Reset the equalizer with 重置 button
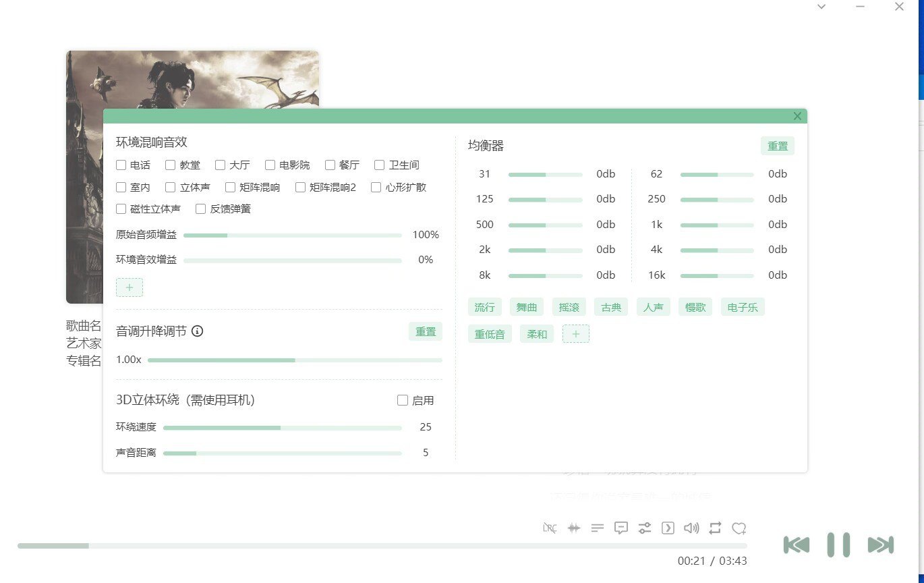This screenshot has height=583, width=924. (777, 146)
